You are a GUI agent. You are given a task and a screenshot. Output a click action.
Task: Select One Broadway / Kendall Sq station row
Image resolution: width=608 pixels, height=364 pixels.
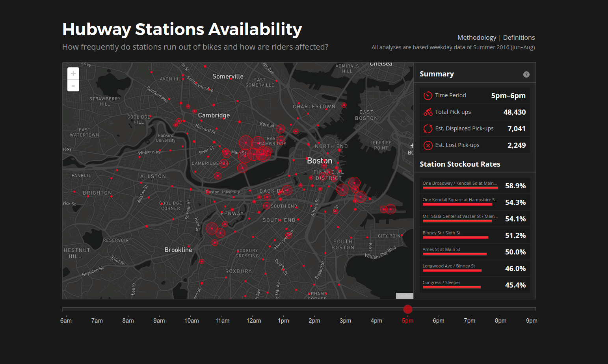(474, 186)
